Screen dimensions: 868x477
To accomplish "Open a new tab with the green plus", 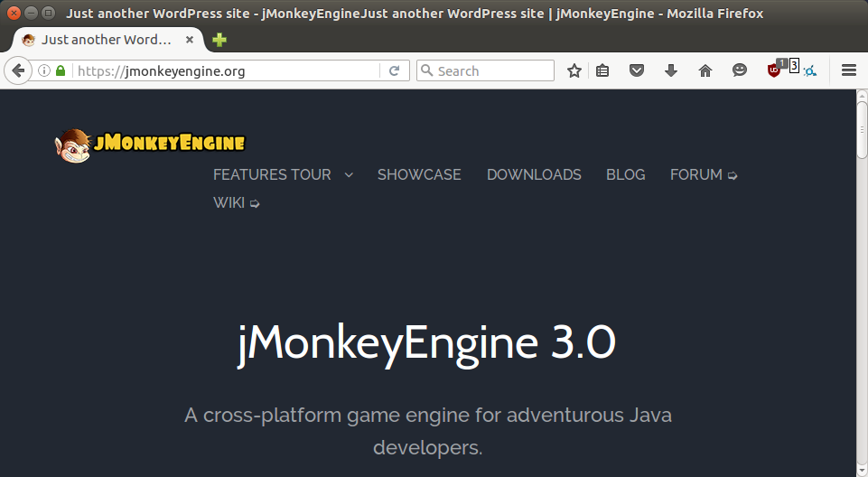I will [219, 40].
